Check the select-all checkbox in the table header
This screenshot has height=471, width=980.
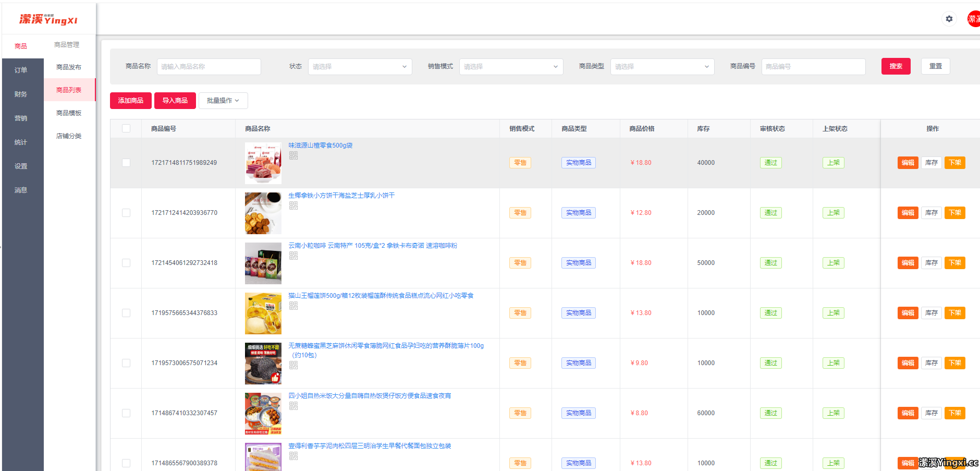click(x=126, y=128)
